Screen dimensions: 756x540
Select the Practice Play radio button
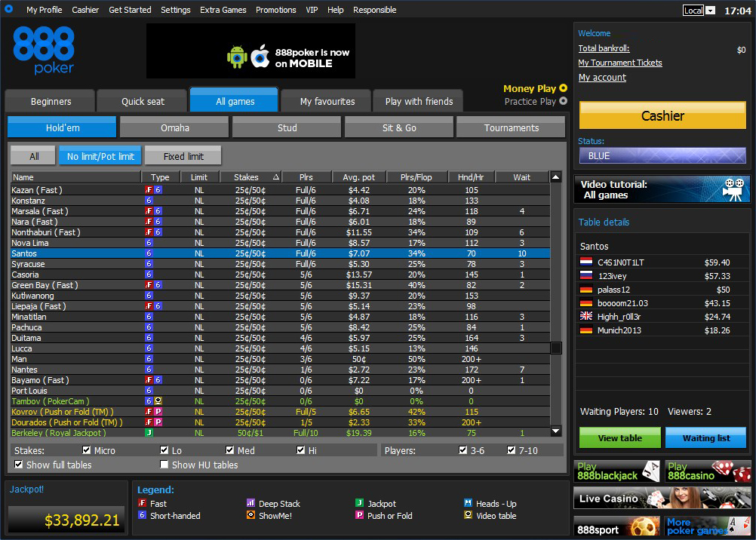pos(563,101)
